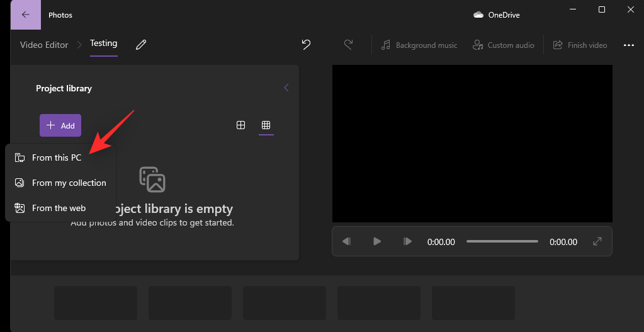This screenshot has height=332, width=644.
Task: Click the preview seek bar
Action: [502, 242]
